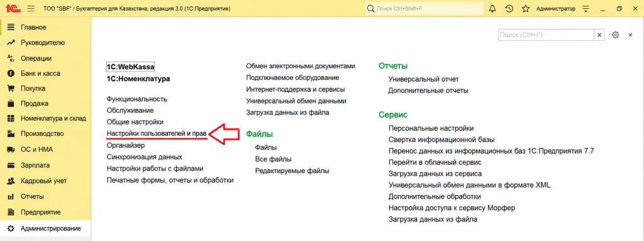Viewport: 644px width, 241px height.
Task: Open Настройки пользователей и прав
Action: [x=157, y=133]
